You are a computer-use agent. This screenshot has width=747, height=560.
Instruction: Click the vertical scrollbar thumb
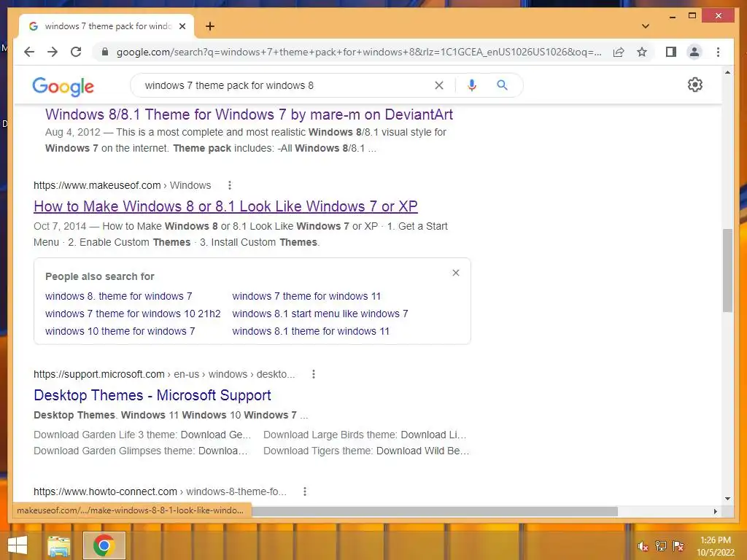coord(727,270)
